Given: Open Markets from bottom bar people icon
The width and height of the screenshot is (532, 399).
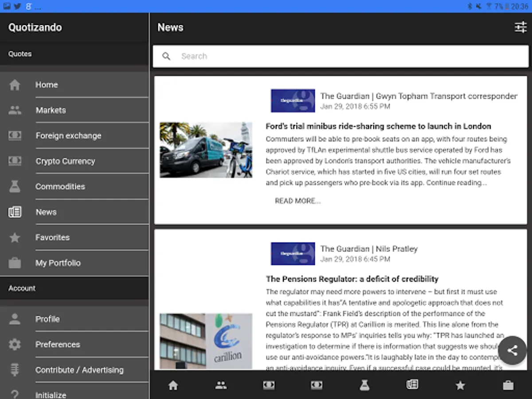Looking at the screenshot, I should (221, 385).
